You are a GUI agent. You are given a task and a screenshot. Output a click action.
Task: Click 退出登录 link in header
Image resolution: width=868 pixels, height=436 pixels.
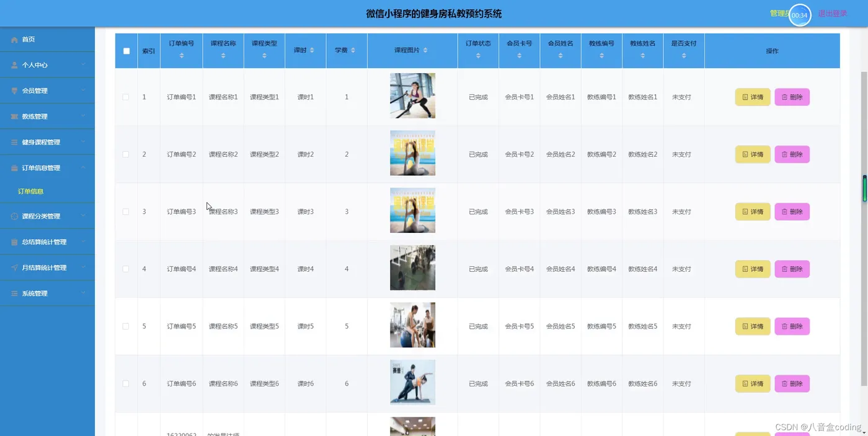point(833,14)
